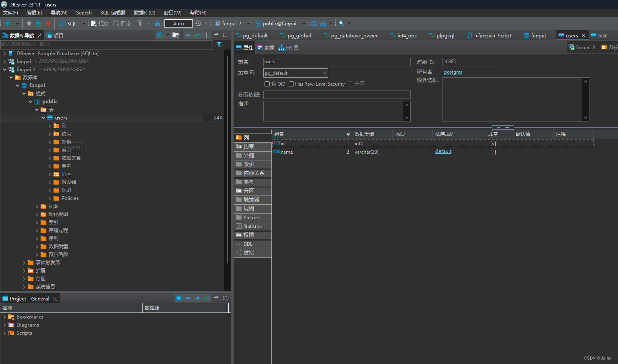This screenshot has height=364, width=618.
Task: Click the transaction mode T icon
Action: click(140, 23)
